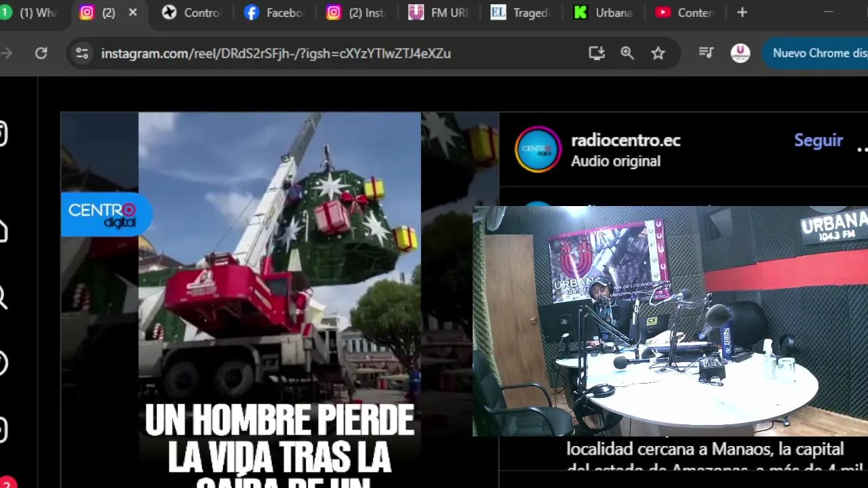Click the Urbana studio webcam overlay
The image size is (868, 488).
click(x=670, y=321)
